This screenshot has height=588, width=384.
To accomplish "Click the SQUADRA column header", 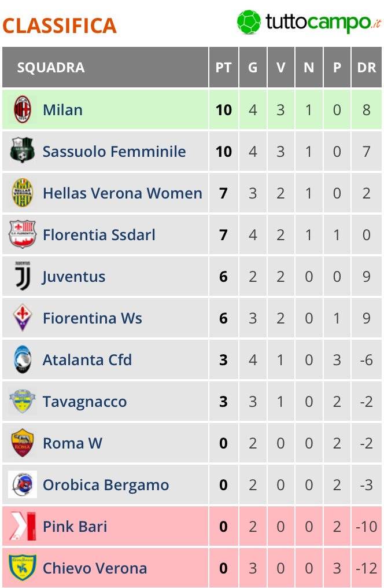I will click(x=51, y=67).
